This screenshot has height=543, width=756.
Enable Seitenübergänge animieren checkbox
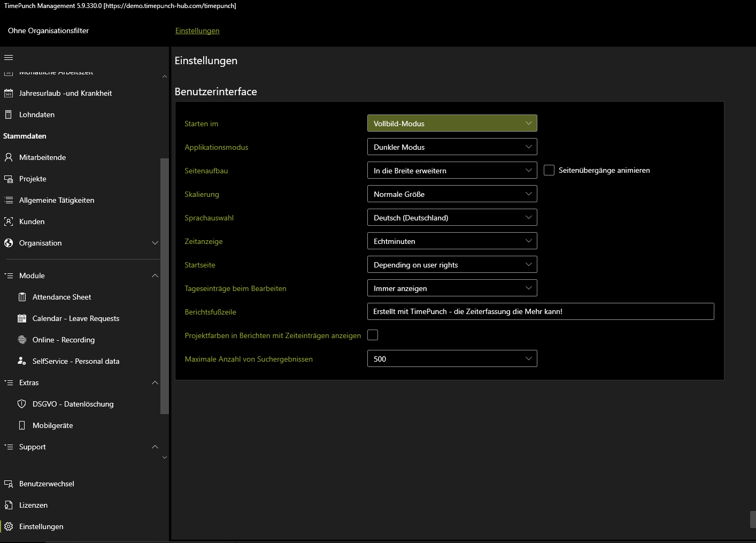(x=549, y=170)
